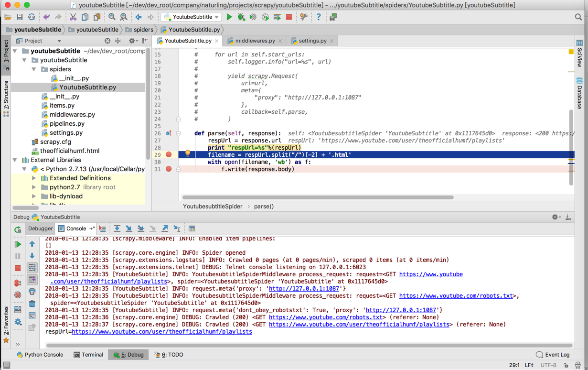Click the editor horizontal scrollbar

pos(318,197)
